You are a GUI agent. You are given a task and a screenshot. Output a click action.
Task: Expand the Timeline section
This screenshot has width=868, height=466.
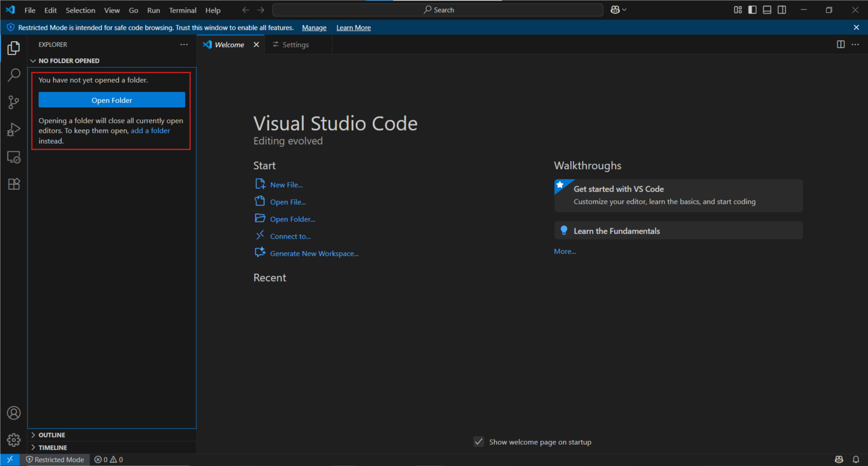pos(52,447)
